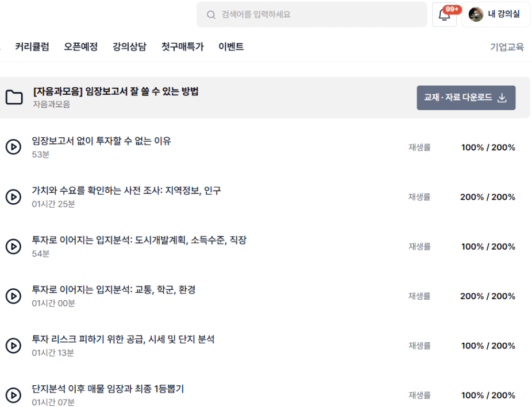
Task: Click 재생률 label in the 53분 lecture row
Action: [x=419, y=148]
